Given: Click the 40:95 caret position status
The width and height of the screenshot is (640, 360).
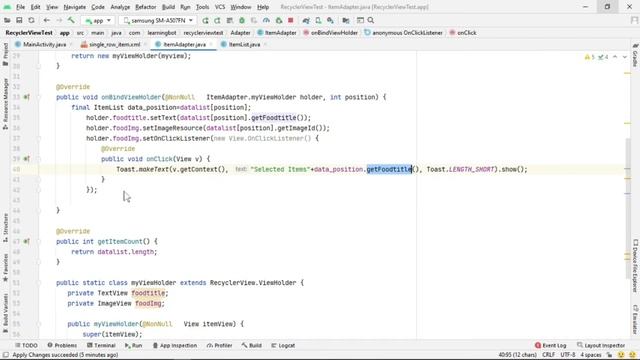Looking at the screenshot, I should click(x=517, y=355).
